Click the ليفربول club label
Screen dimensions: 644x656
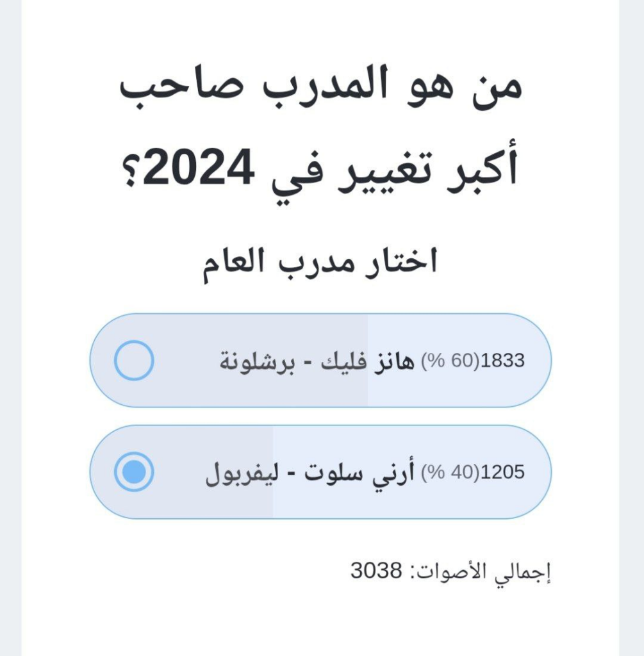click(236, 473)
